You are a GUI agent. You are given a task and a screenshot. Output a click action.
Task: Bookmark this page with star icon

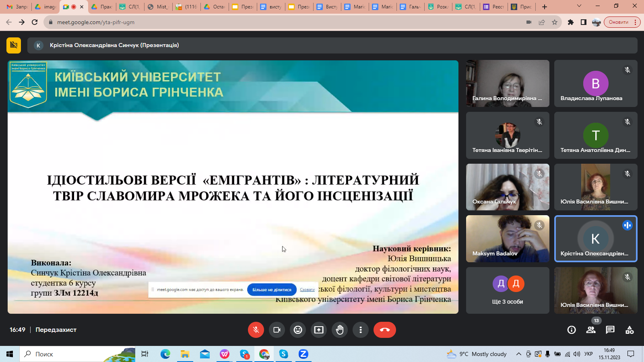[x=555, y=22]
